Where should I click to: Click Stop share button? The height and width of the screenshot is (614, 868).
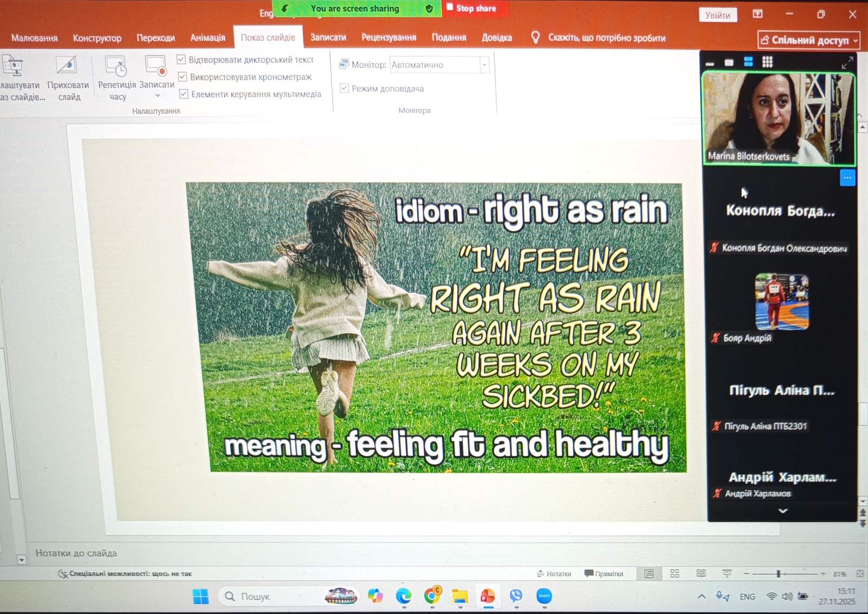(x=471, y=8)
